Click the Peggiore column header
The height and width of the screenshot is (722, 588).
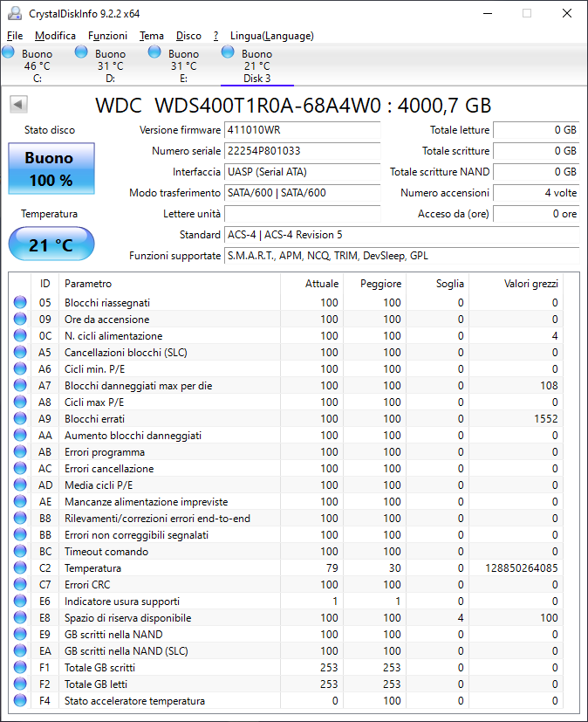[374, 284]
